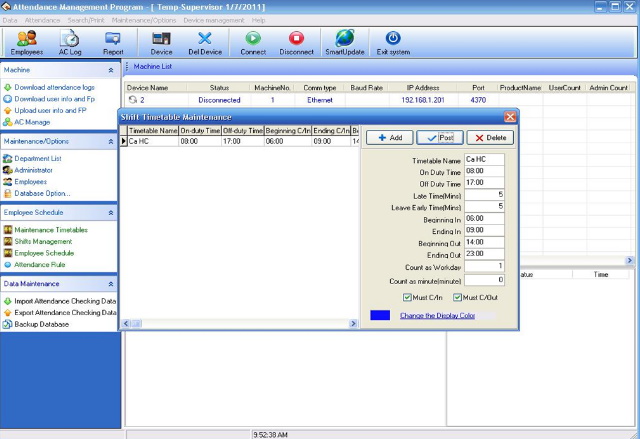
Task: Open the Device management menu
Action: (x=213, y=20)
